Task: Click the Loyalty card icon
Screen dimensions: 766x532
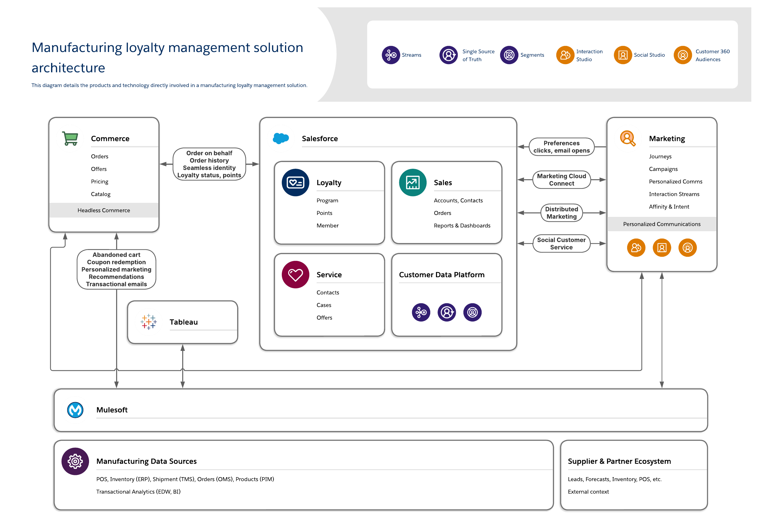Action: (x=295, y=182)
